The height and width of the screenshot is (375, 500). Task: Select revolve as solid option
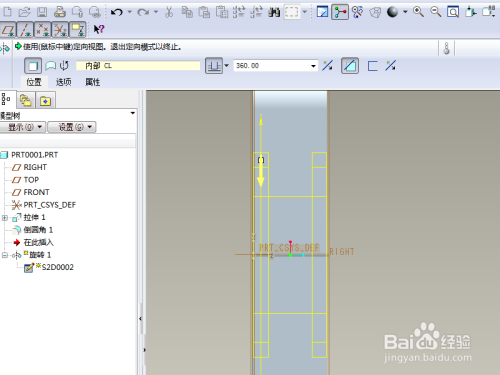point(33,66)
